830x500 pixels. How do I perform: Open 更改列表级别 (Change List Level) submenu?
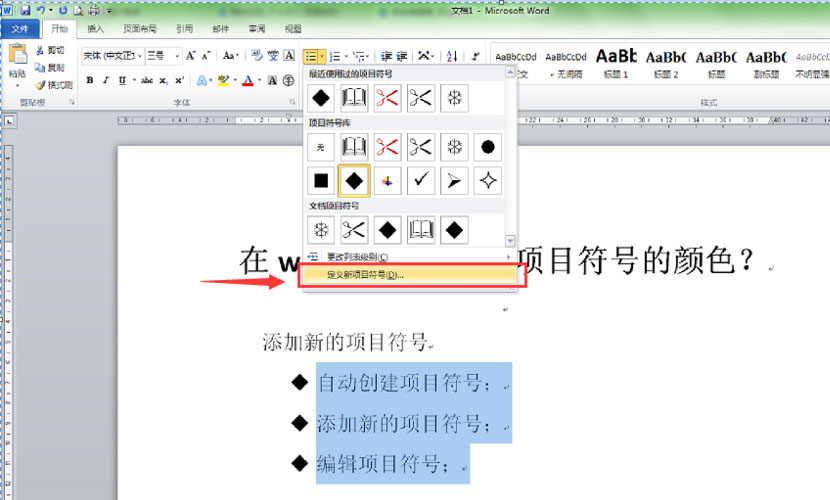(410, 257)
